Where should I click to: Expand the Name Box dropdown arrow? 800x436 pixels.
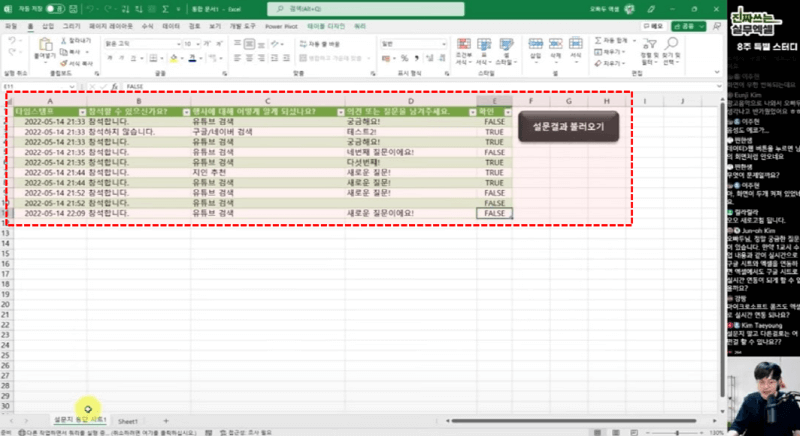point(72,87)
